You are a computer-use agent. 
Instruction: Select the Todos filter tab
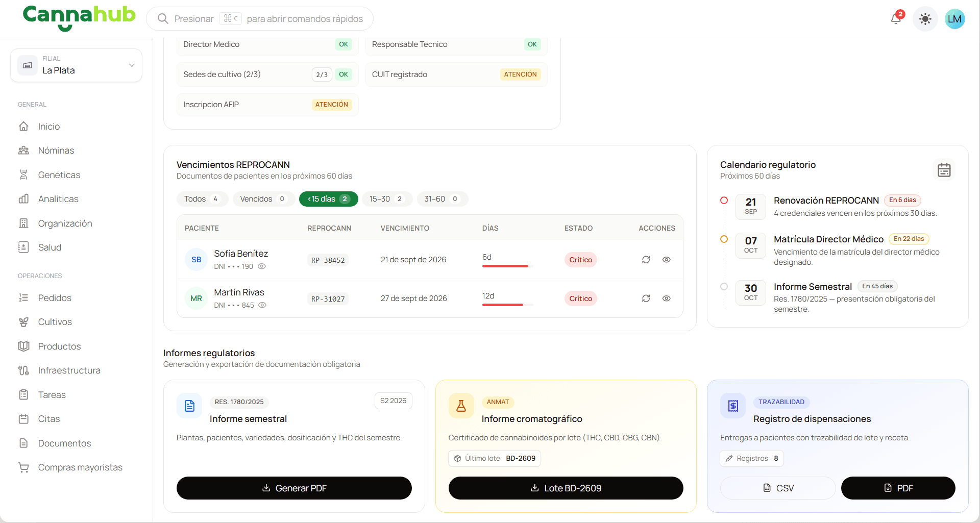coord(202,199)
